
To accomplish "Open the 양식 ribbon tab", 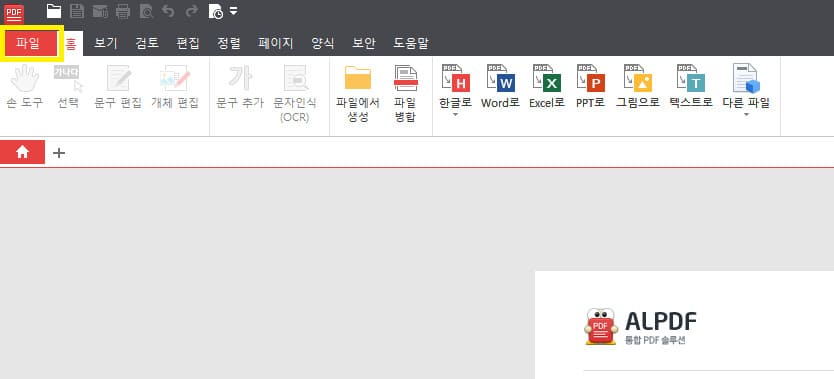I will coord(322,43).
